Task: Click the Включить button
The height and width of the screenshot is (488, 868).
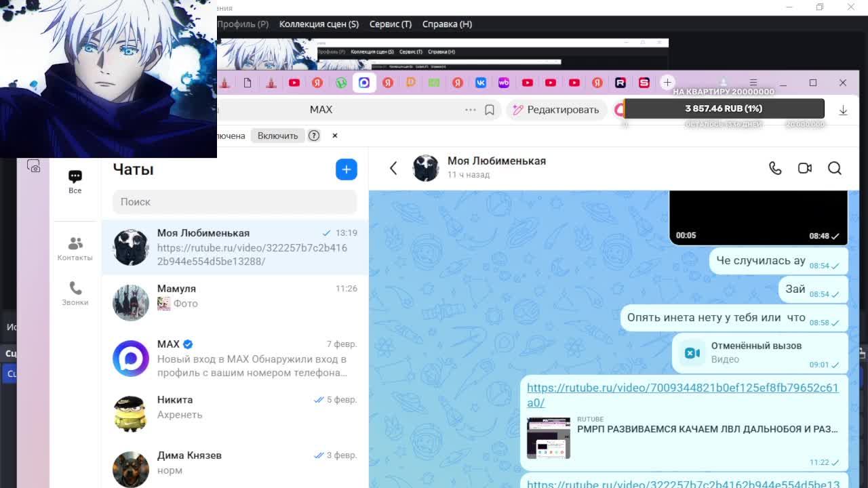Action: [x=277, y=136]
